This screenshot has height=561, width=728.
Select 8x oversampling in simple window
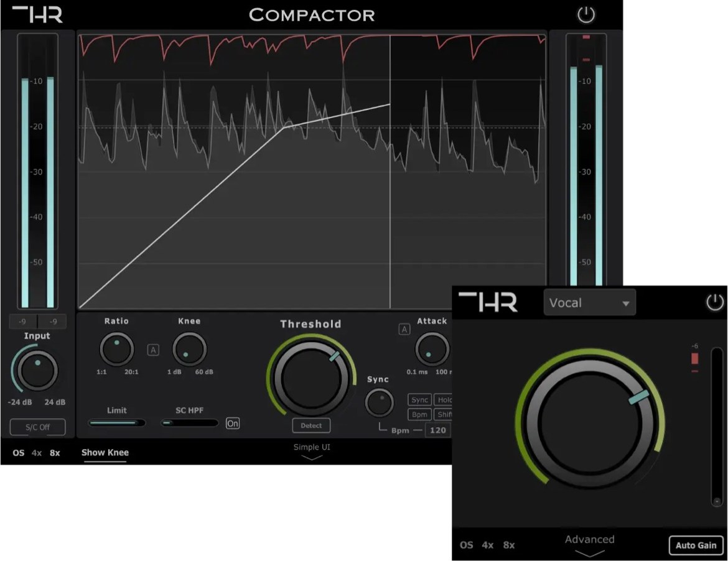click(509, 545)
